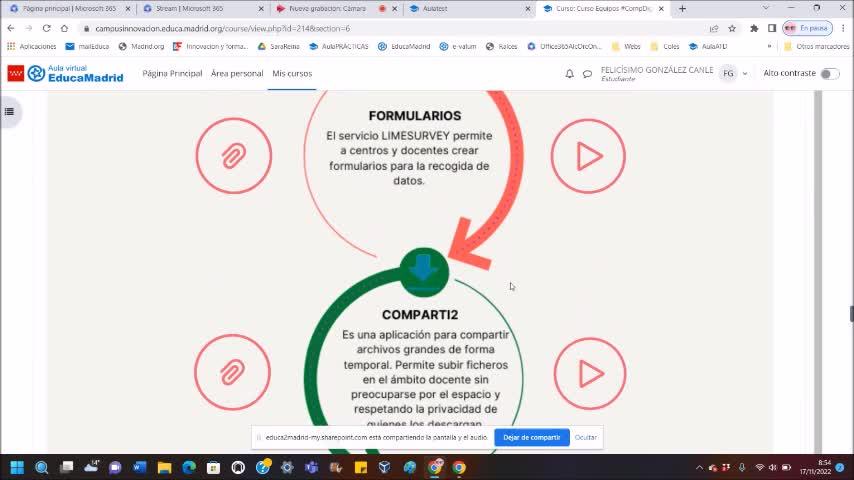Go back in the browser
The width and height of the screenshot is (854, 480).
pyautogui.click(x=11, y=28)
